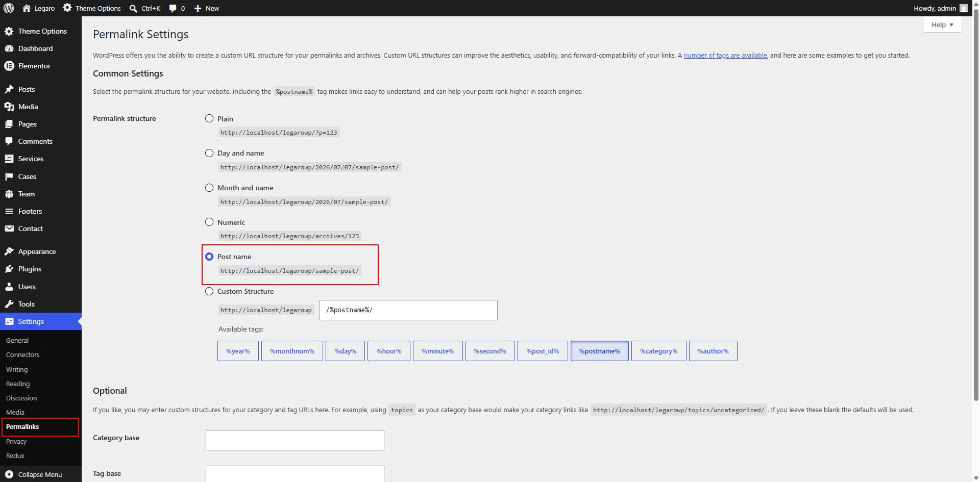Viewport: 980px width, 482px height.
Task: Toggle the %postname% tag button
Action: coord(600,351)
